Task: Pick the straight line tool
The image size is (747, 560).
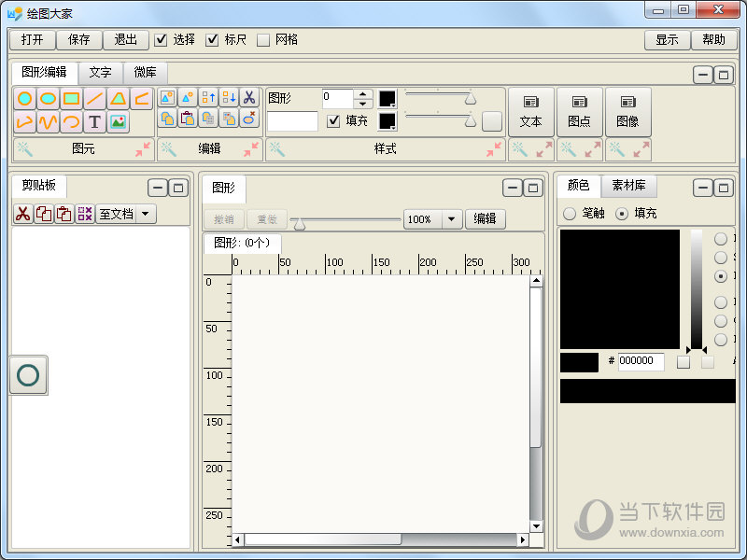Action: point(94,99)
